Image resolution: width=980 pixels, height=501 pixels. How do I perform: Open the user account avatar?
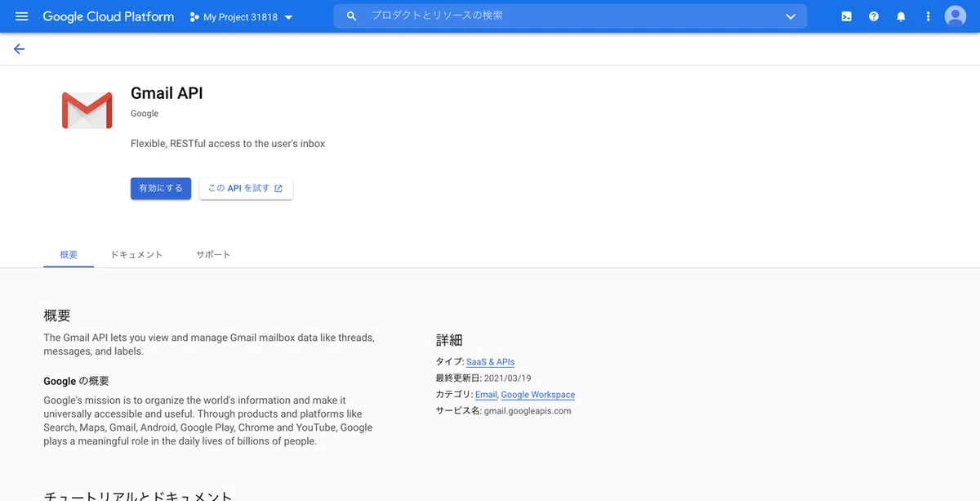pos(955,16)
